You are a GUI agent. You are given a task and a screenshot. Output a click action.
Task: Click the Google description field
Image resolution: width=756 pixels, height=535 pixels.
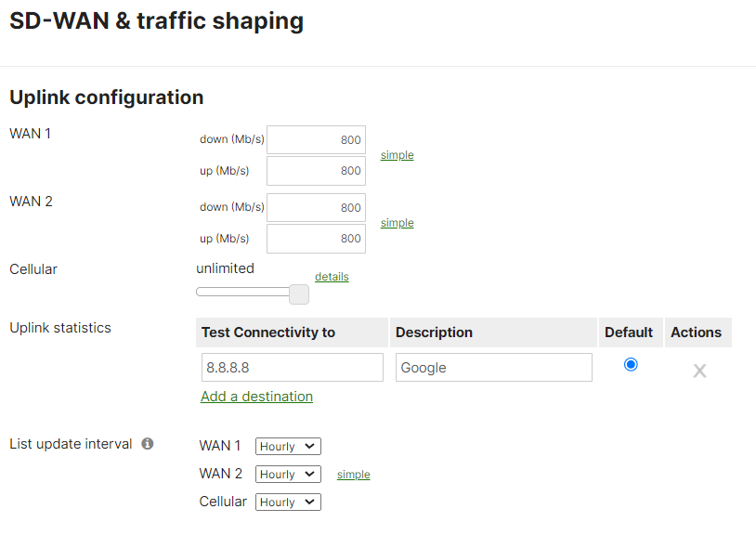[493, 367]
